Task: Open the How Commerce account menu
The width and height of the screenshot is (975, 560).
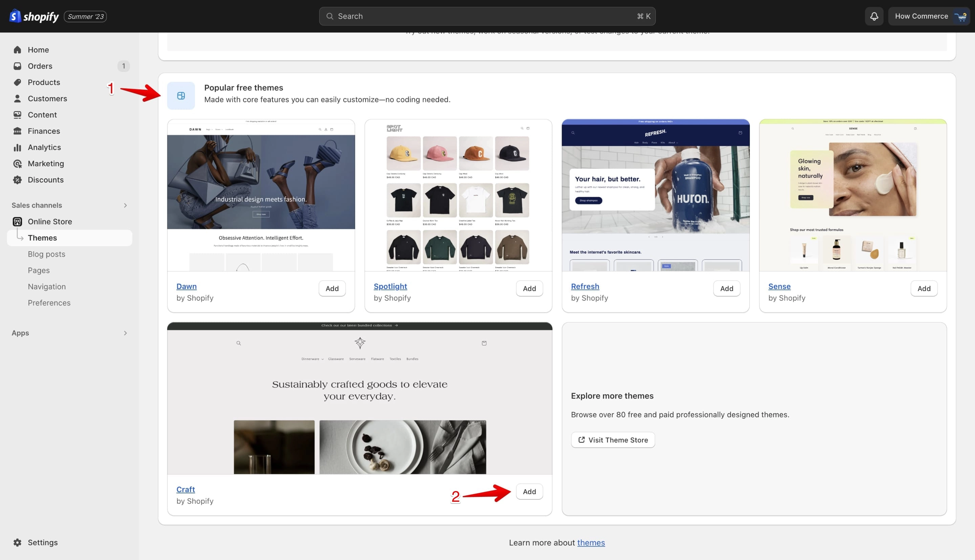Action: click(x=929, y=16)
